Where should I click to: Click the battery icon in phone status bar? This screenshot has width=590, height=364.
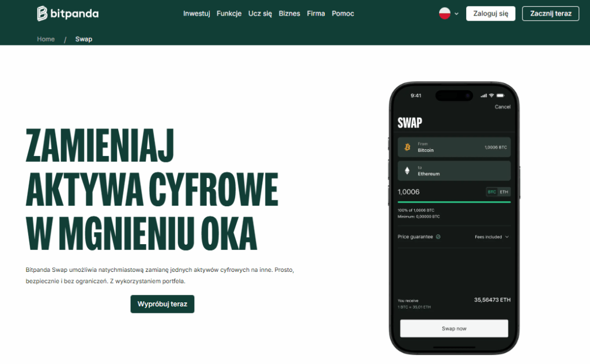501,96
